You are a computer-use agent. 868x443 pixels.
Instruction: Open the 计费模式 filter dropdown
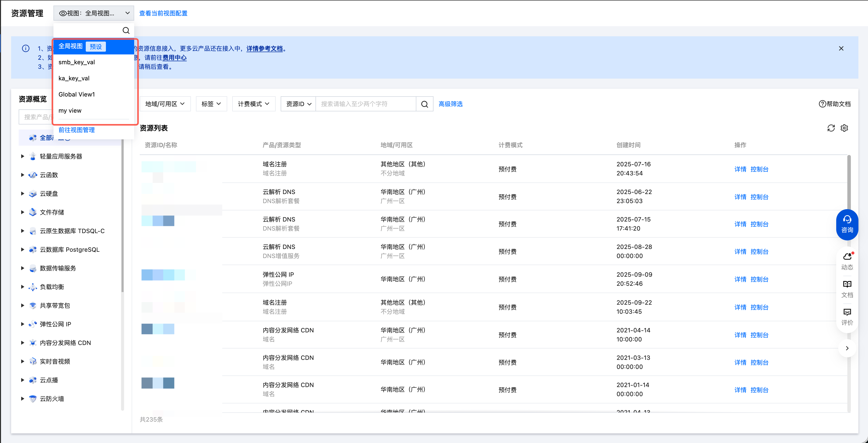pyautogui.click(x=253, y=104)
